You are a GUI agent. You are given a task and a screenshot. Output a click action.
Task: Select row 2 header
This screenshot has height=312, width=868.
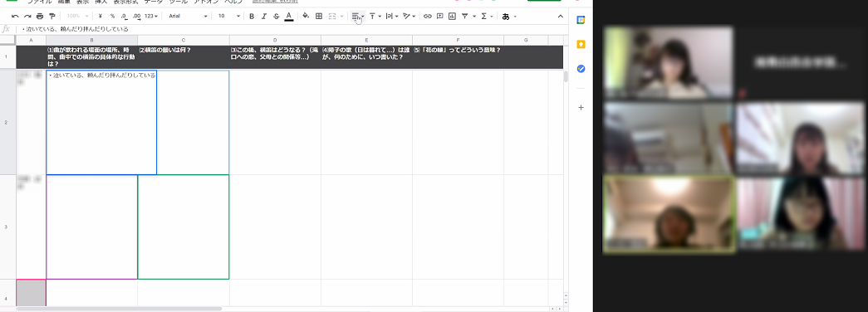click(7, 122)
